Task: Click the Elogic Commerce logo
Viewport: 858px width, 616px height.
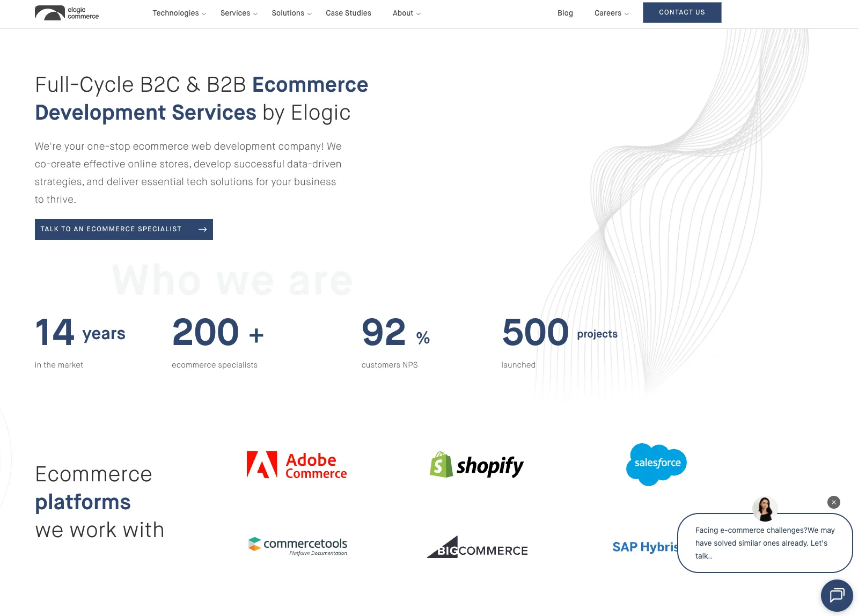Action: tap(67, 13)
